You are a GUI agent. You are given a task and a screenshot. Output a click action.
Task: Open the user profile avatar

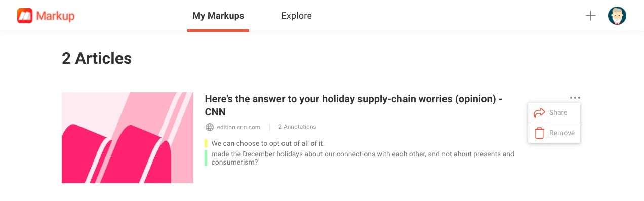(617, 16)
